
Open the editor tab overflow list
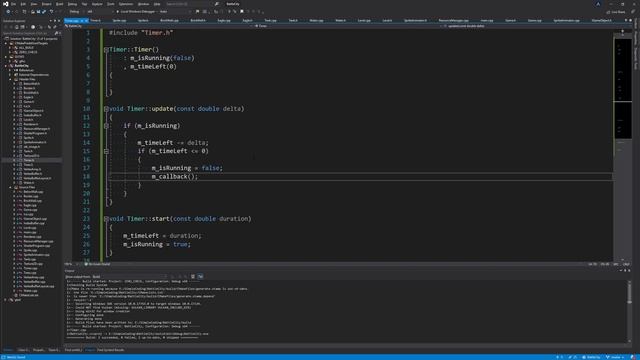(x=626, y=20)
